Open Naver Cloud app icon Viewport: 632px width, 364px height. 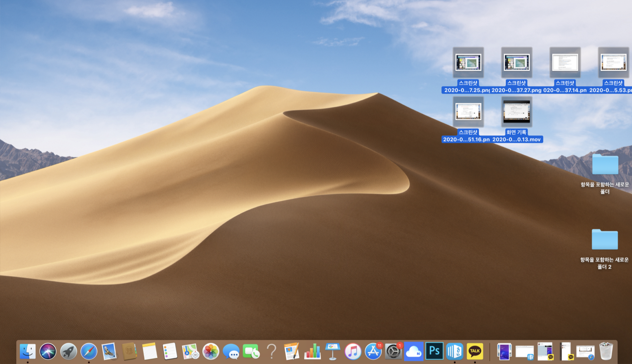[x=414, y=351]
